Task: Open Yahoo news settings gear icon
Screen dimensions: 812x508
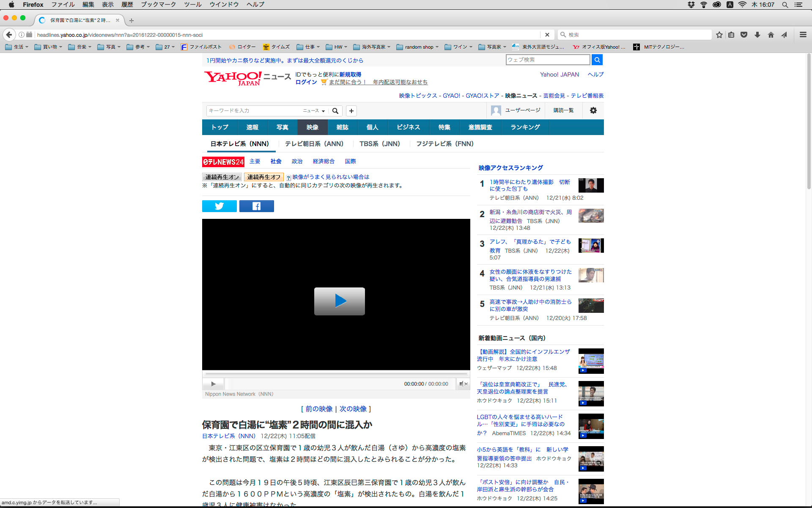Action: 593,110
